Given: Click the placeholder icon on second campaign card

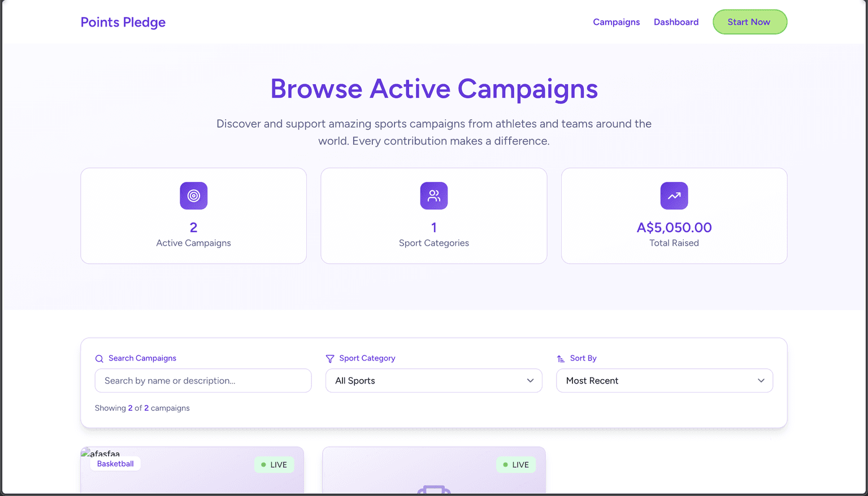Looking at the screenshot, I should (433, 489).
